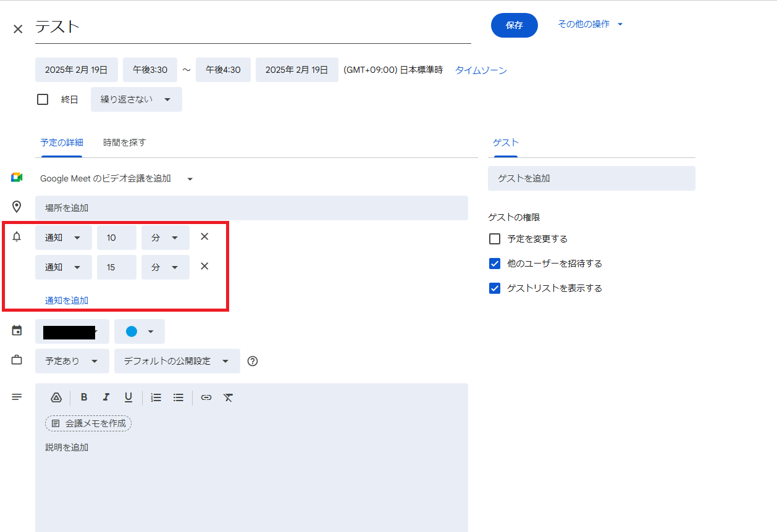The image size is (777, 532).
Task: Expand the 予定あり availability dropdown
Action: [x=72, y=361]
